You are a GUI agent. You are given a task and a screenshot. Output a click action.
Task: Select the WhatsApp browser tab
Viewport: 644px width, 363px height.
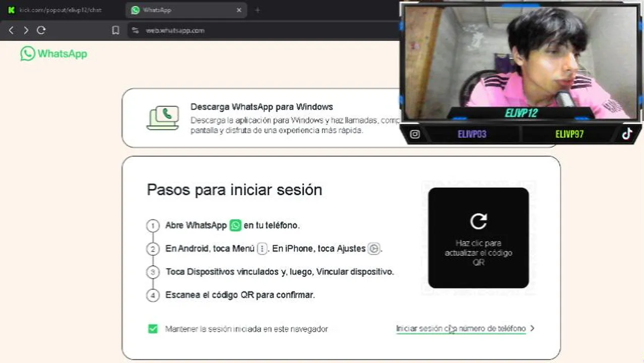pyautogui.click(x=185, y=10)
